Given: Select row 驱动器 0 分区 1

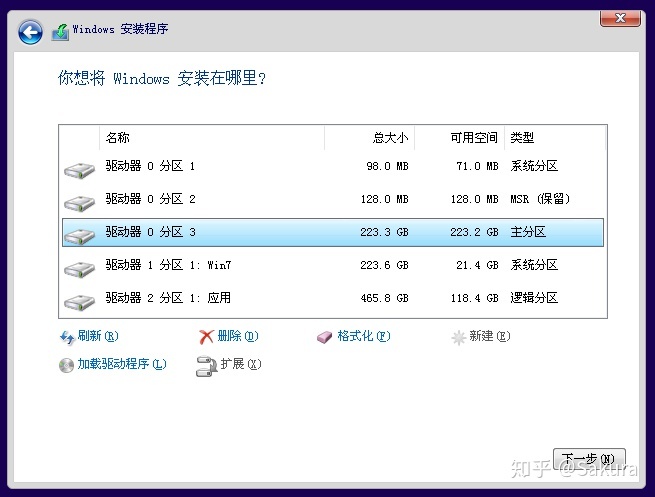Looking at the screenshot, I should point(333,166).
